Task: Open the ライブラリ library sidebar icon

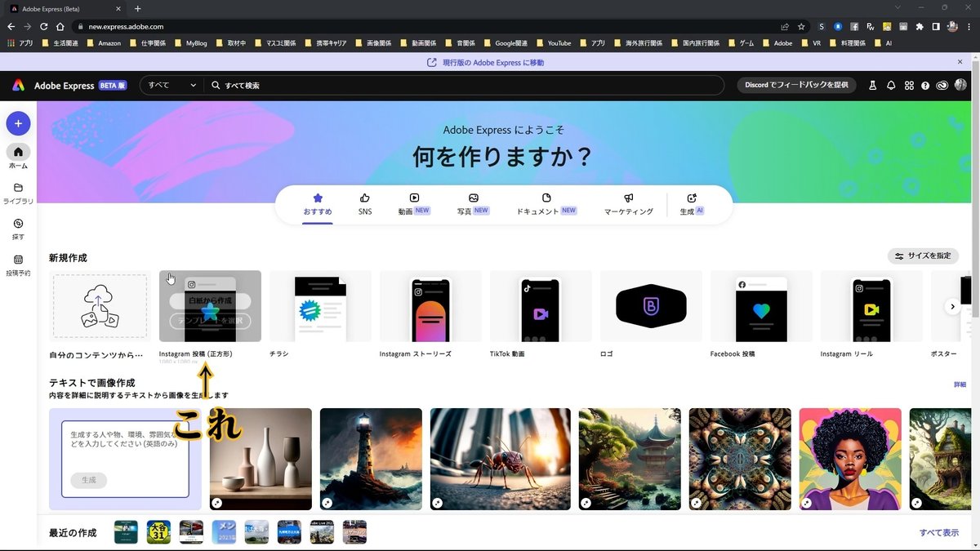Action: (18, 192)
